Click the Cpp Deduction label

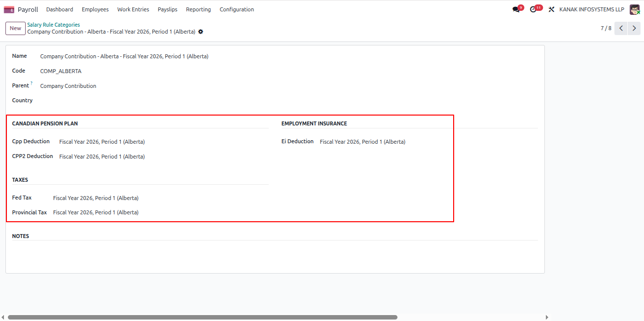point(31,141)
